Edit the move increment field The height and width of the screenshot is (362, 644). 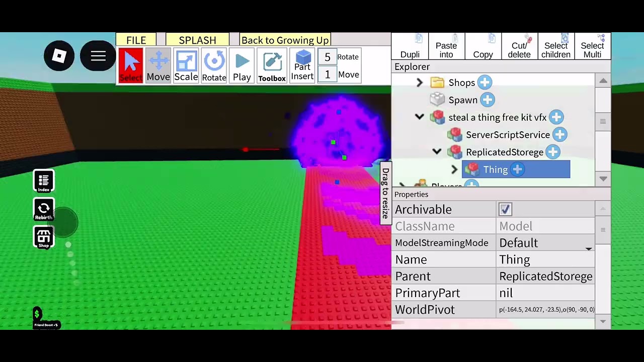pos(328,75)
